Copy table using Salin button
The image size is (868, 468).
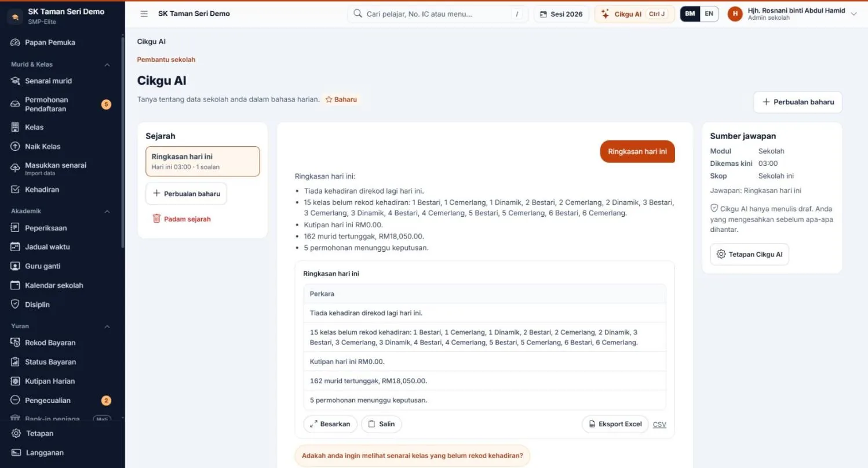coord(381,424)
